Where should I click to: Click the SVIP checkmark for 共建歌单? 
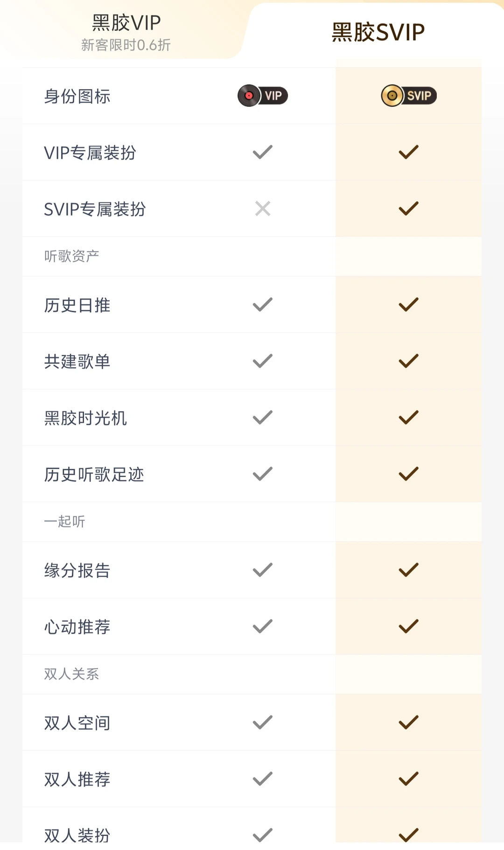pyautogui.click(x=409, y=361)
